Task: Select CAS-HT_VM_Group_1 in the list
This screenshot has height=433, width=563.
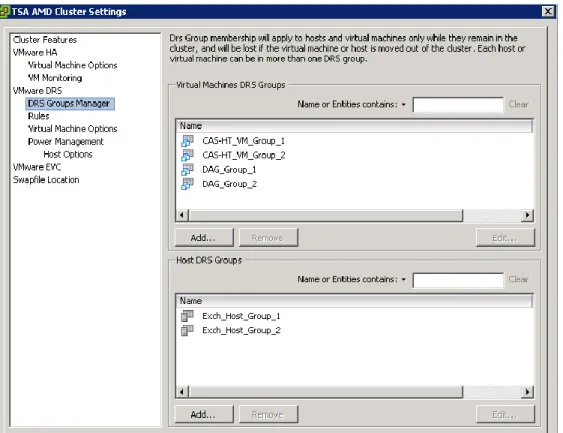Action: [x=243, y=141]
